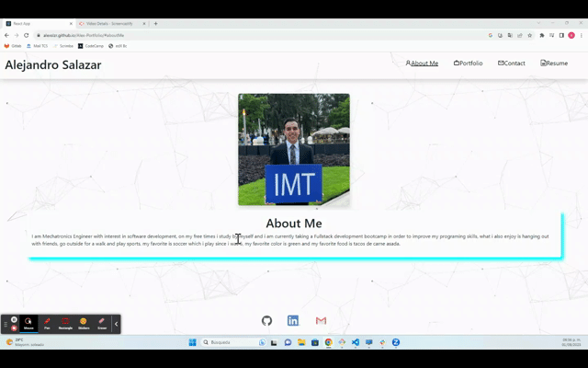Screen dimensions: 588x368
Task: Toggle the browser side panel
Action: (x=561, y=35)
